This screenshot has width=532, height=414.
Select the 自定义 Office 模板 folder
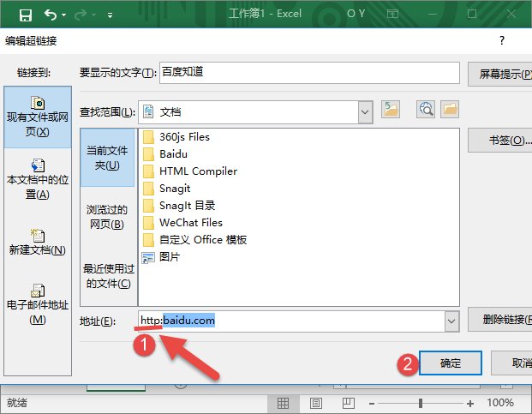click(194, 240)
